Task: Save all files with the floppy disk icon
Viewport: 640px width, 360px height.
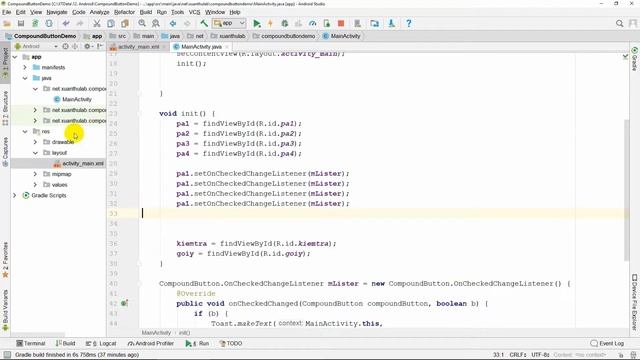Action: 21,23
